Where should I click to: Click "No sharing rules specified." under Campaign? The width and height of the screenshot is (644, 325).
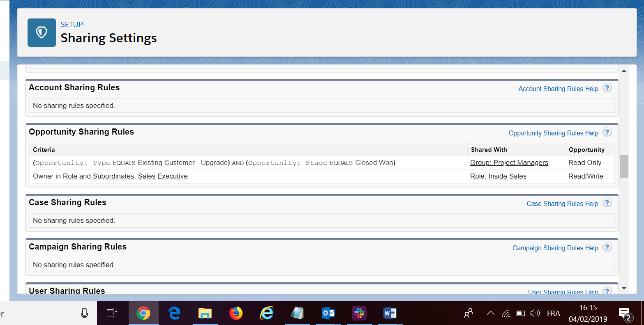[74, 265]
